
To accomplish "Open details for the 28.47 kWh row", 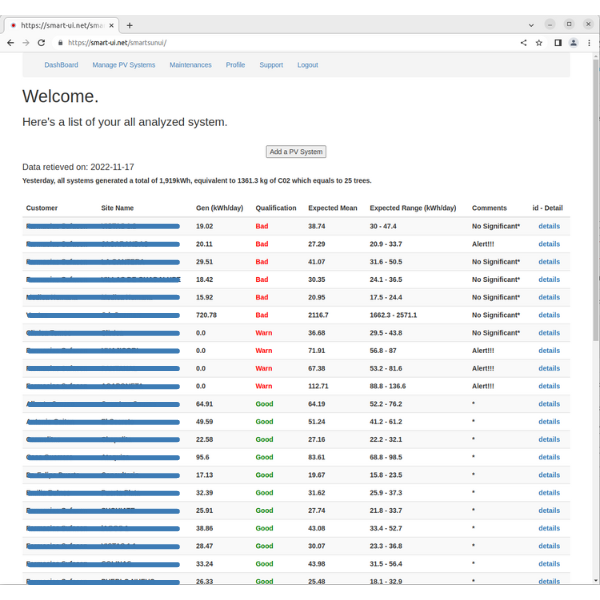I will point(549,546).
